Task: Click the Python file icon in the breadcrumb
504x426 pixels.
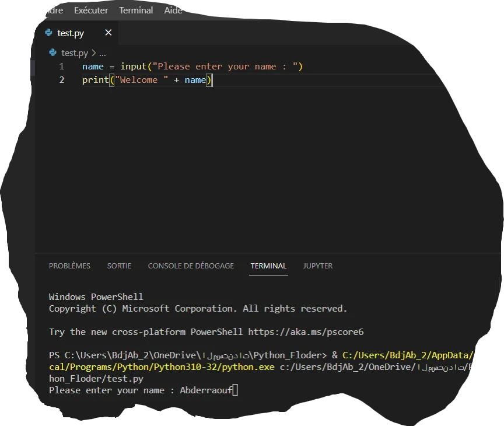Action: [x=53, y=53]
